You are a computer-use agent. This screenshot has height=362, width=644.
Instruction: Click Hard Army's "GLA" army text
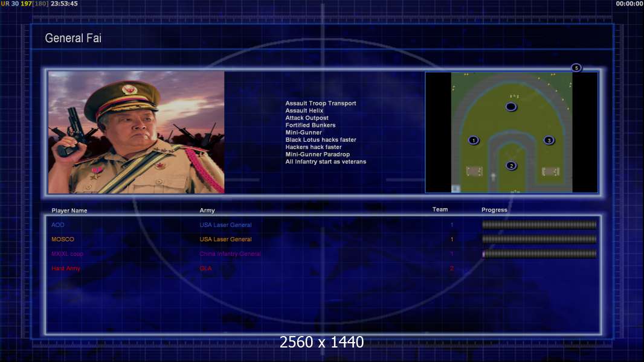click(206, 268)
